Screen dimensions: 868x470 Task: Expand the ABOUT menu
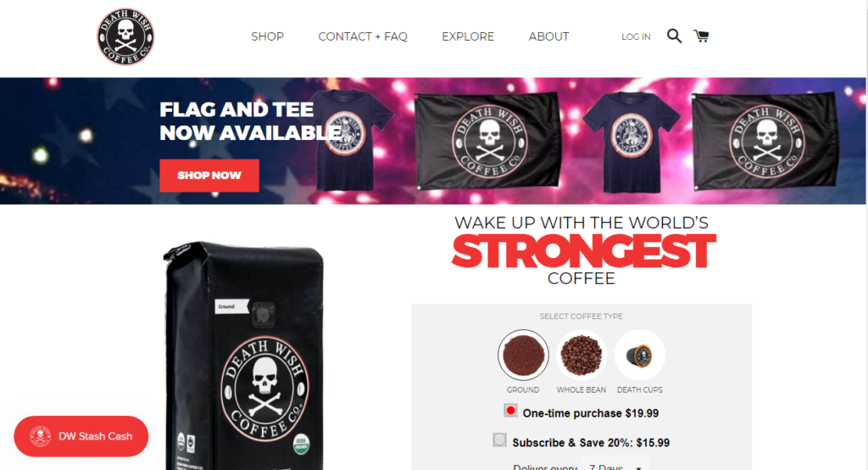548,36
